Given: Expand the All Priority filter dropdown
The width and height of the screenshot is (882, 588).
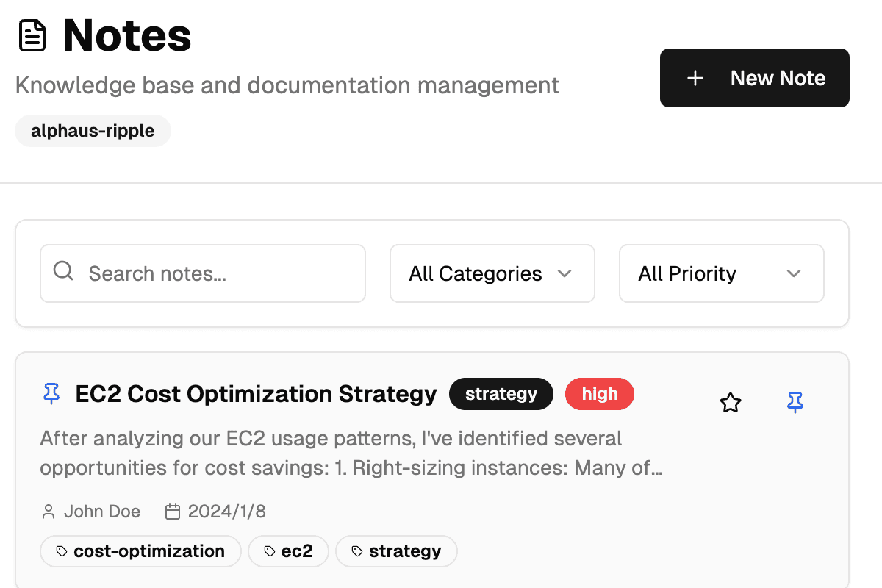Looking at the screenshot, I should tap(721, 273).
